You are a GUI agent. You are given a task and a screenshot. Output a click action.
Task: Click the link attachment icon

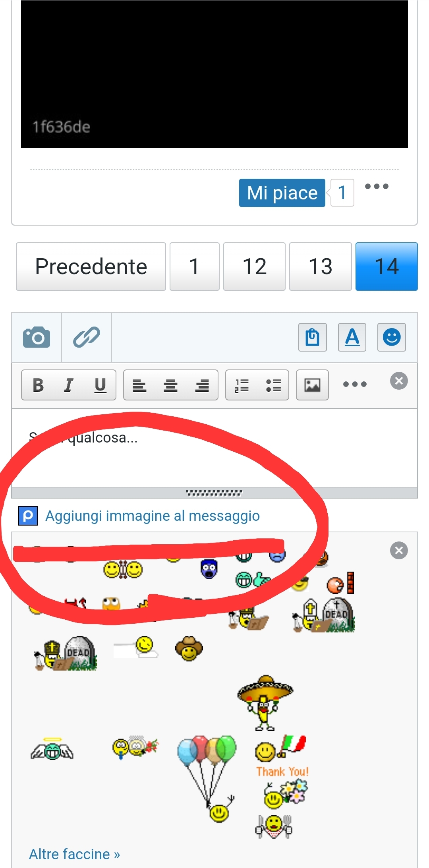click(87, 337)
